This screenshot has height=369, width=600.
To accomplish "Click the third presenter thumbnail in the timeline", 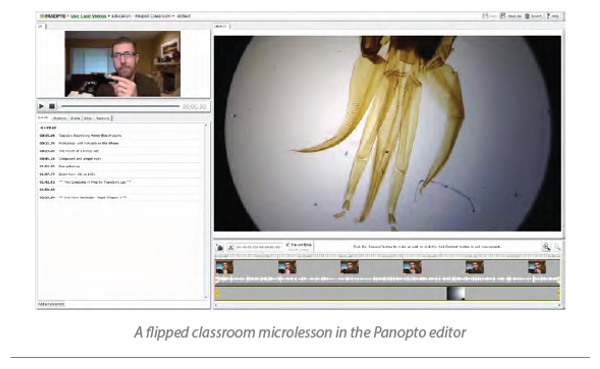I will 349,267.
